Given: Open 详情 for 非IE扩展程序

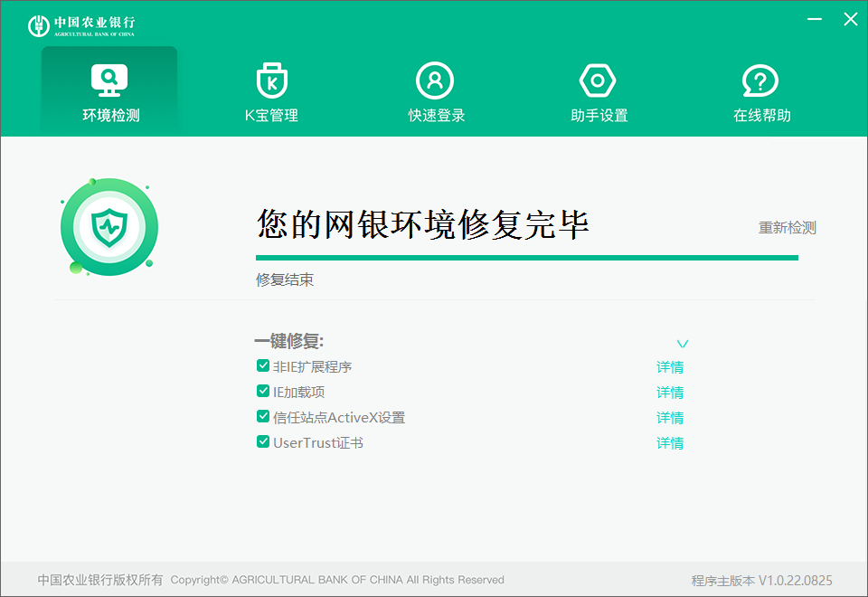Looking at the screenshot, I should pos(670,367).
